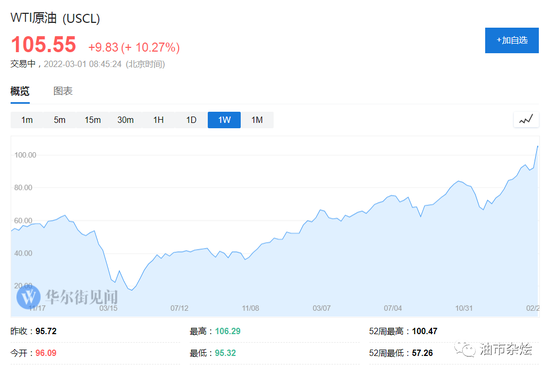
Task: Select the 5m timeframe
Action: [x=60, y=120]
